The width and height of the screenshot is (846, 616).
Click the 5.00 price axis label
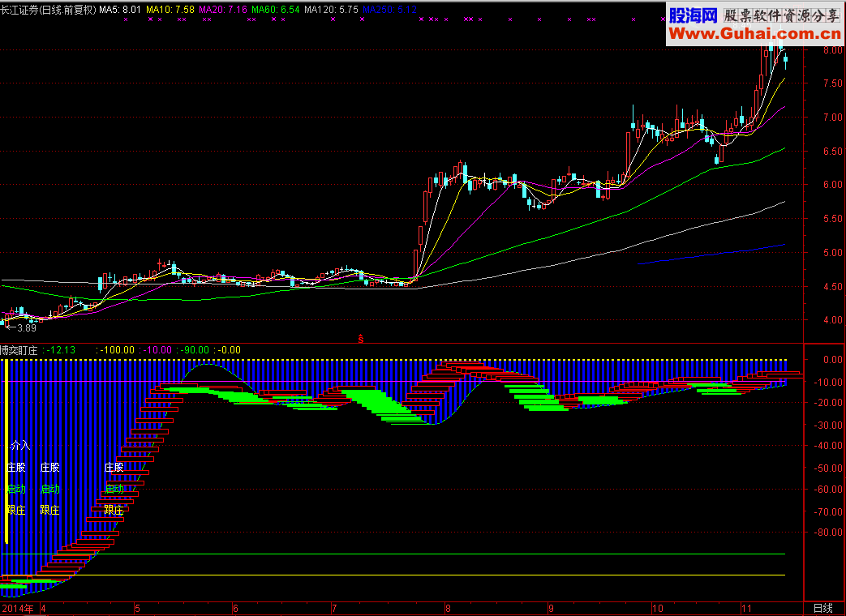click(833, 253)
